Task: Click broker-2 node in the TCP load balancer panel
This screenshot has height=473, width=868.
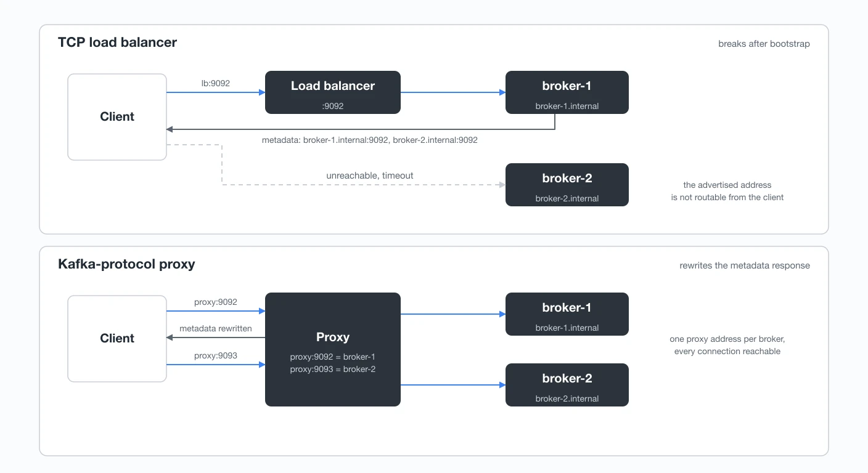Action: tap(567, 185)
